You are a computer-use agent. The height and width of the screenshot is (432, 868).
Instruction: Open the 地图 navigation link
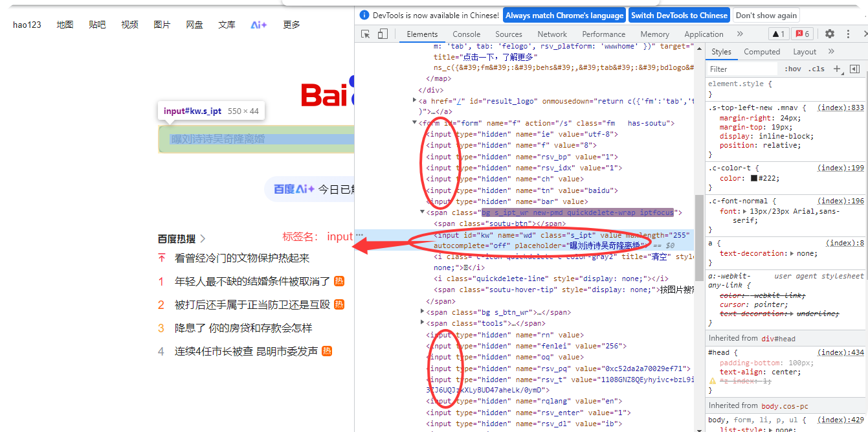pyautogui.click(x=65, y=25)
